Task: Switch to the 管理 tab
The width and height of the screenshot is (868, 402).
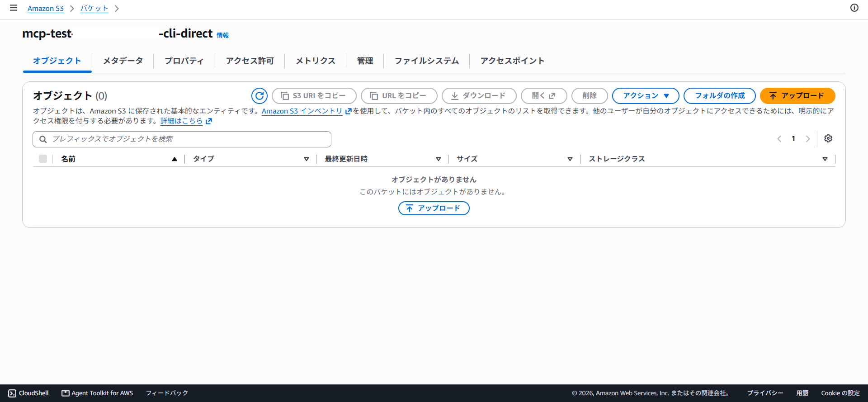Action: pyautogui.click(x=365, y=61)
